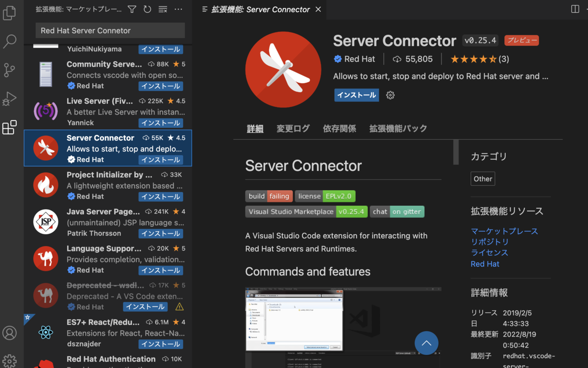
Task: Open the Source Control view
Action: [10, 70]
